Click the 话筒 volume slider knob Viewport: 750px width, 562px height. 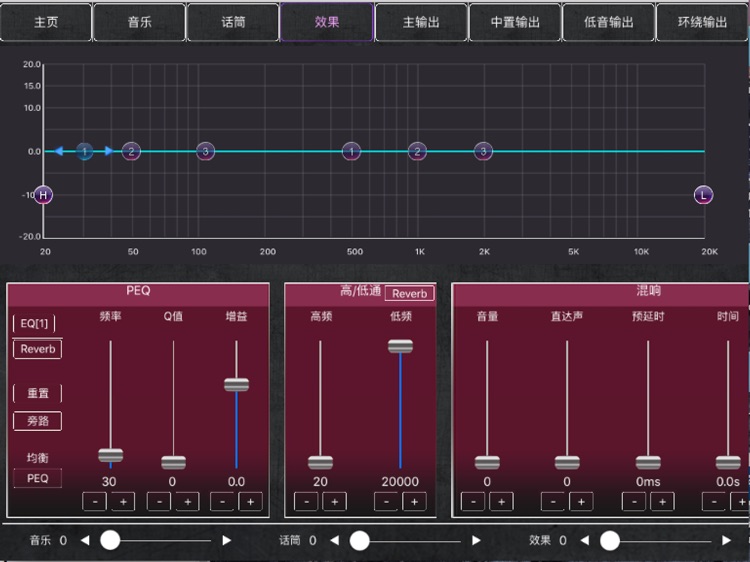(x=360, y=540)
